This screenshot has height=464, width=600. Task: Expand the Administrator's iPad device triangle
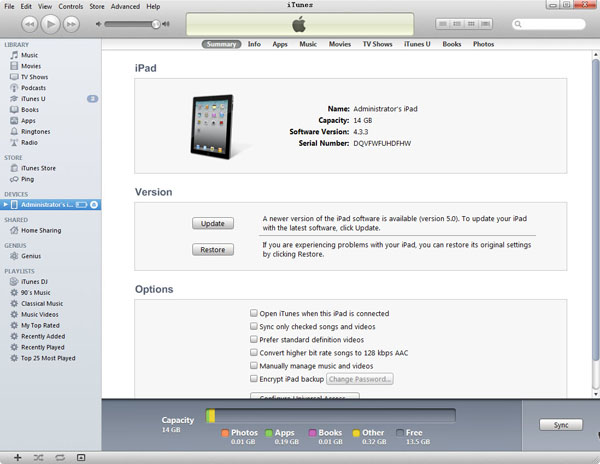tap(5, 205)
